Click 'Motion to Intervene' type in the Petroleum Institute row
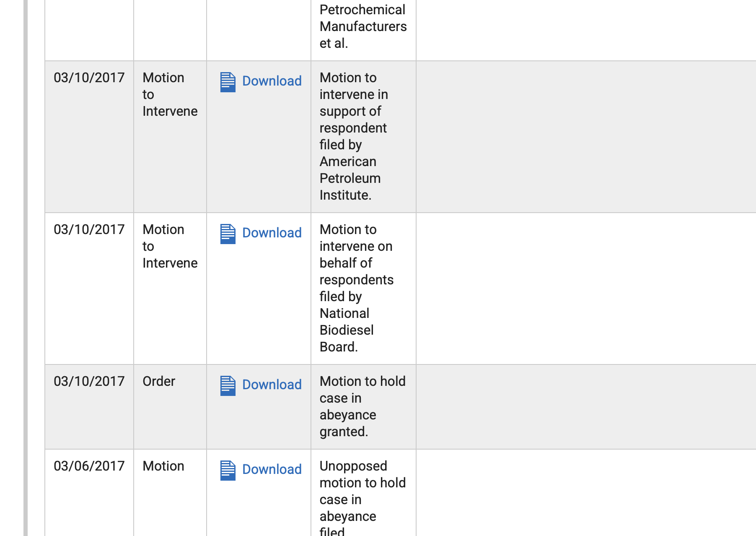The height and width of the screenshot is (536, 756). pyautogui.click(x=170, y=94)
